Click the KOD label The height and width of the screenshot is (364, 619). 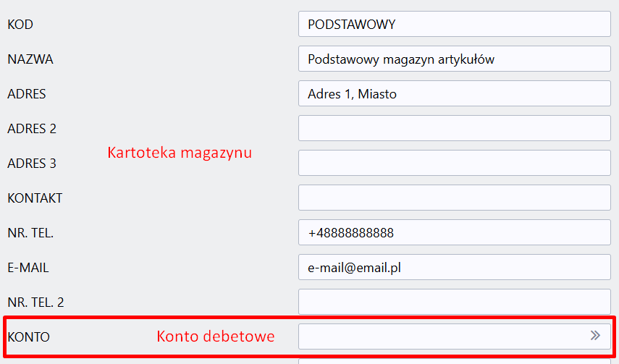20,25
